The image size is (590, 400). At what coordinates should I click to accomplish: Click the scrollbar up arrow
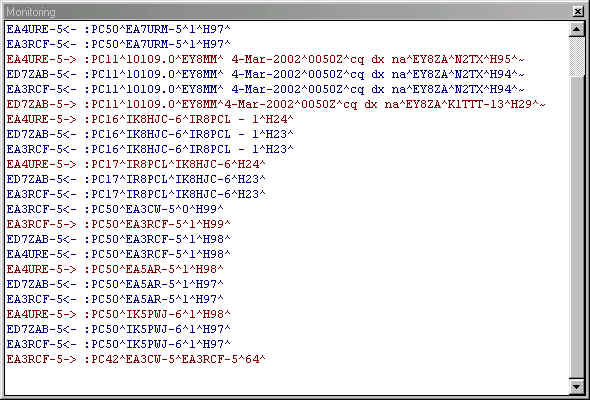point(577,29)
